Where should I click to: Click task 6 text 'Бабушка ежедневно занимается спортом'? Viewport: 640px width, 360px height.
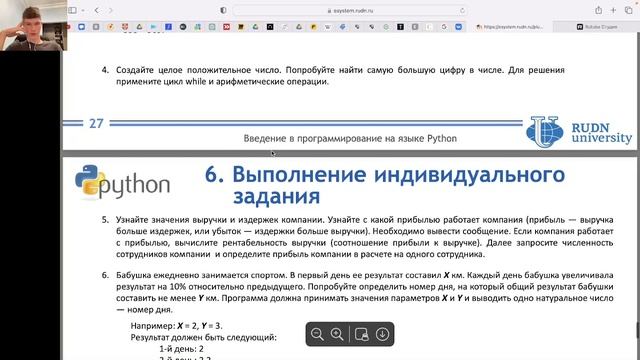(x=202, y=275)
